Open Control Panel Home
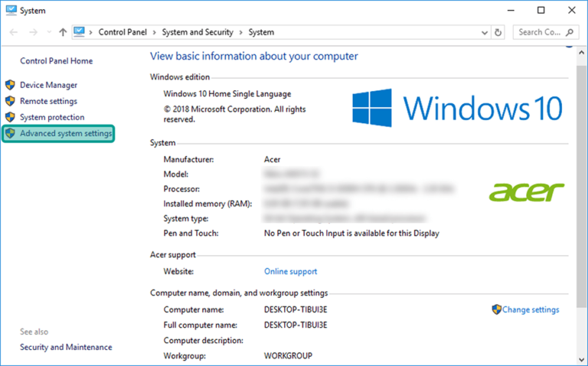The height and width of the screenshot is (366, 588). (56, 60)
